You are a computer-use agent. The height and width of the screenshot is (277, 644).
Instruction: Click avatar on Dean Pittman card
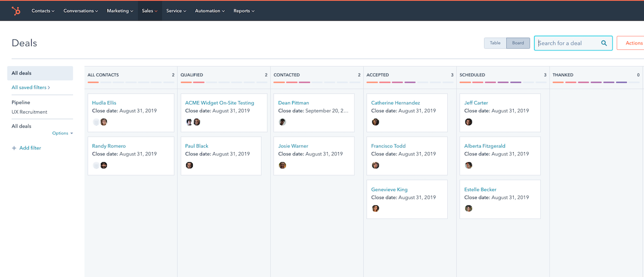pyautogui.click(x=282, y=122)
